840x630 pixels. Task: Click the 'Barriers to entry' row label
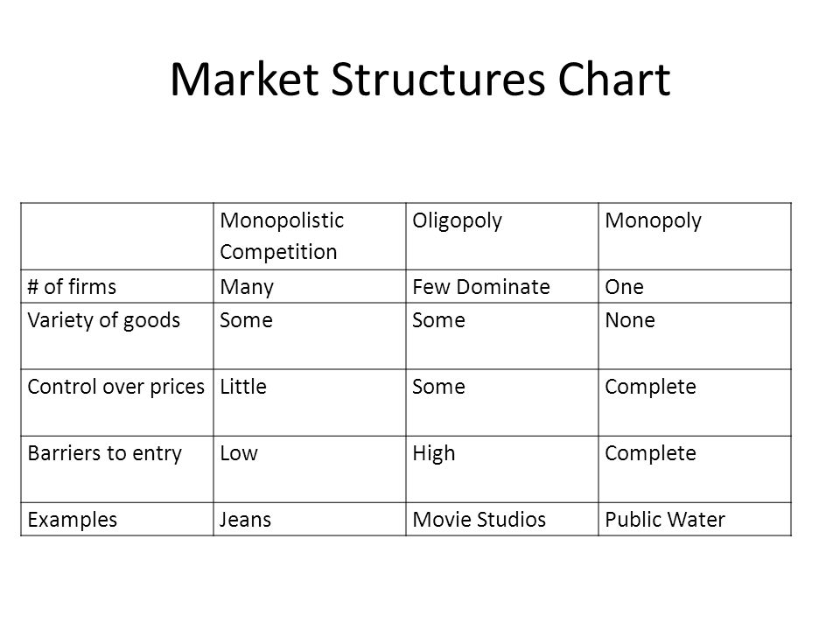point(104,453)
